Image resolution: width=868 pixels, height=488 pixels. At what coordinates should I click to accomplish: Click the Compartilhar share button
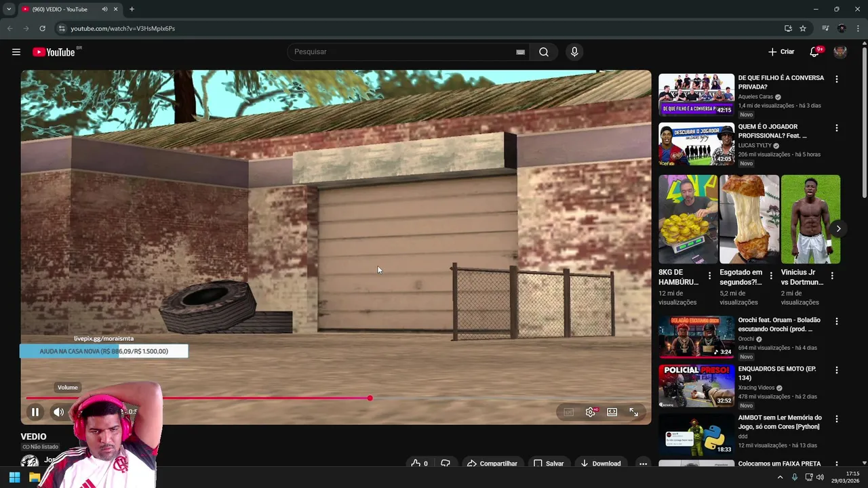492,464
